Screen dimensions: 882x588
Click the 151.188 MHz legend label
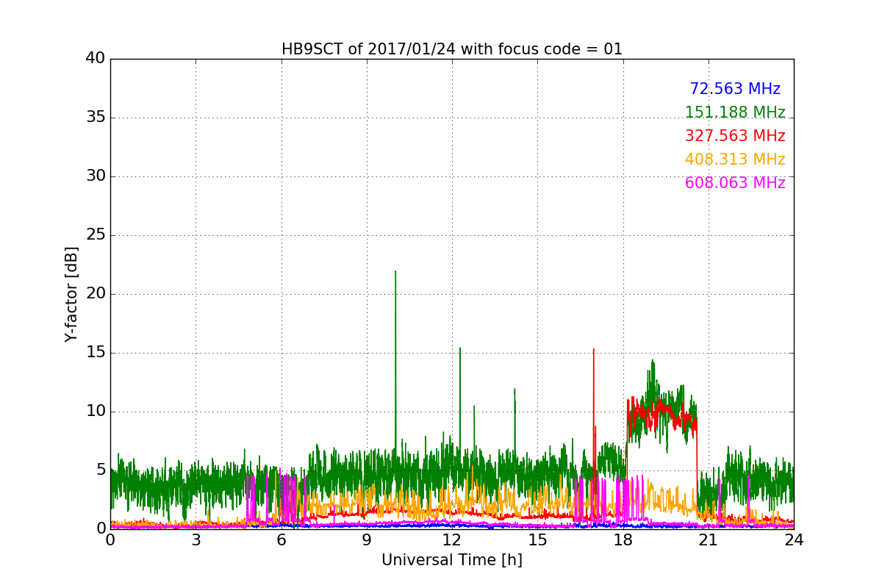735,112
